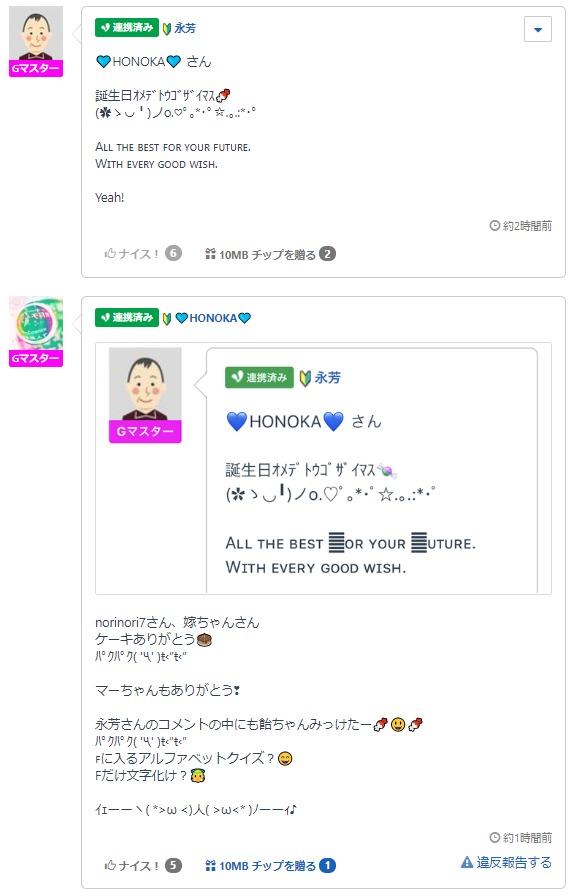Screen dimensions: 574x896
Task: Open HONOKA username link in second post
Action: (213, 318)
